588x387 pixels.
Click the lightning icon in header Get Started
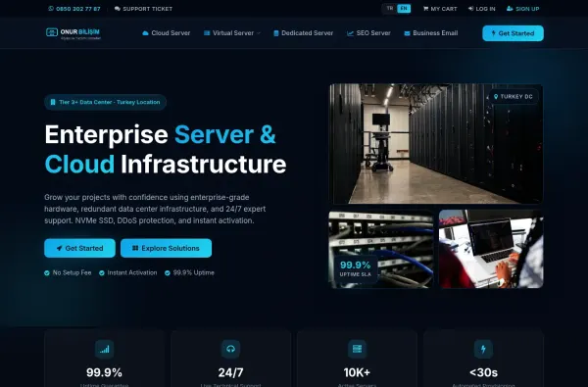(x=494, y=33)
